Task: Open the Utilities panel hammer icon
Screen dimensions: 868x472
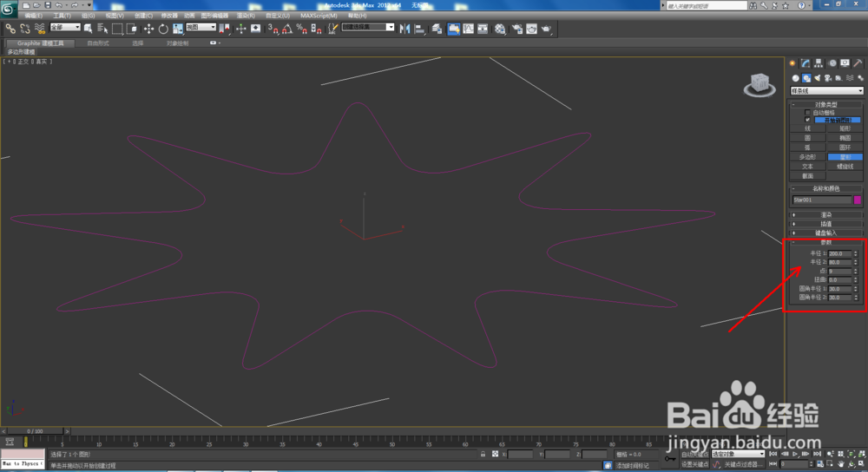Action: click(x=858, y=63)
